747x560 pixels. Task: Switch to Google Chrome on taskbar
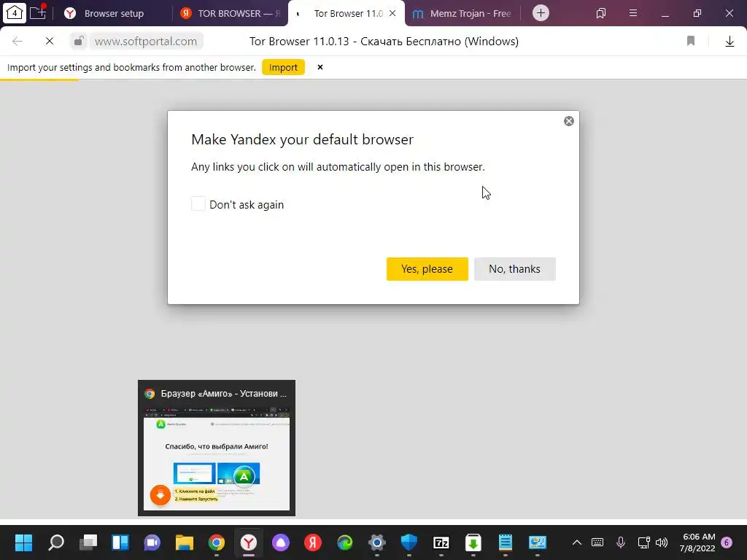[x=217, y=542]
